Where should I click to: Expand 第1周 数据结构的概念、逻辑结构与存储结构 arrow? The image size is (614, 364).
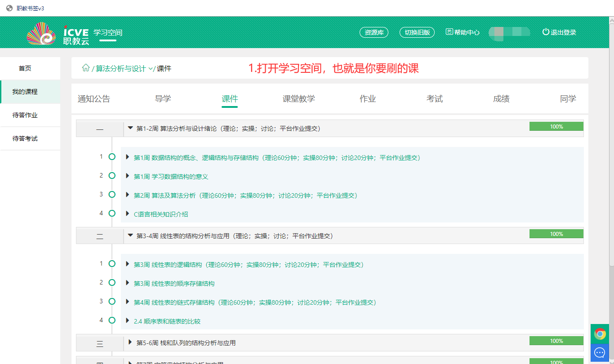128,157
